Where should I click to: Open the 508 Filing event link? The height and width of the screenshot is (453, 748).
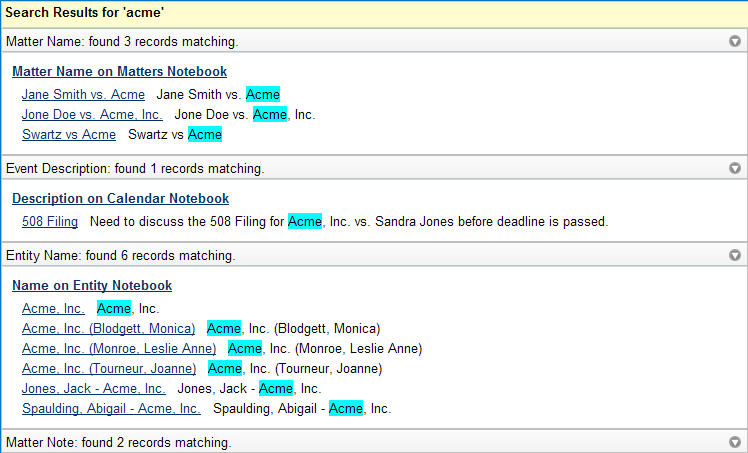tap(50, 222)
